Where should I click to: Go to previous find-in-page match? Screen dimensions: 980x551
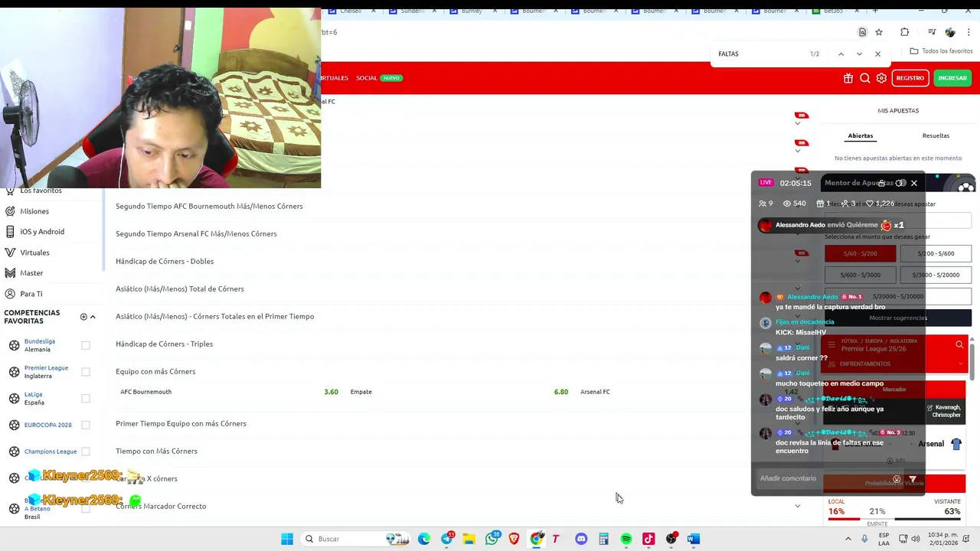841,54
